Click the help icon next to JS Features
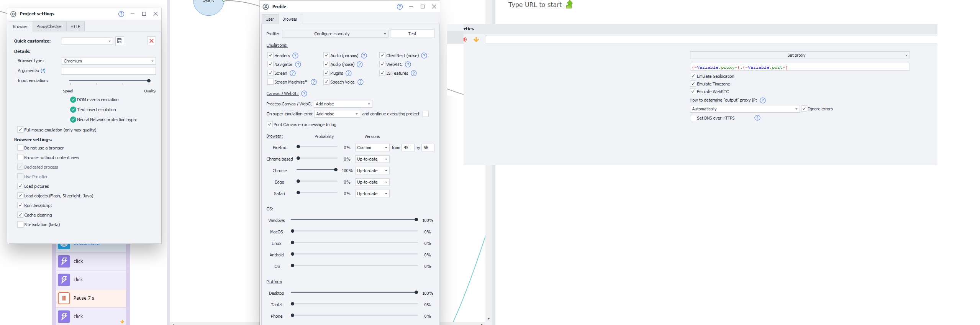980x325 pixels. (414, 73)
